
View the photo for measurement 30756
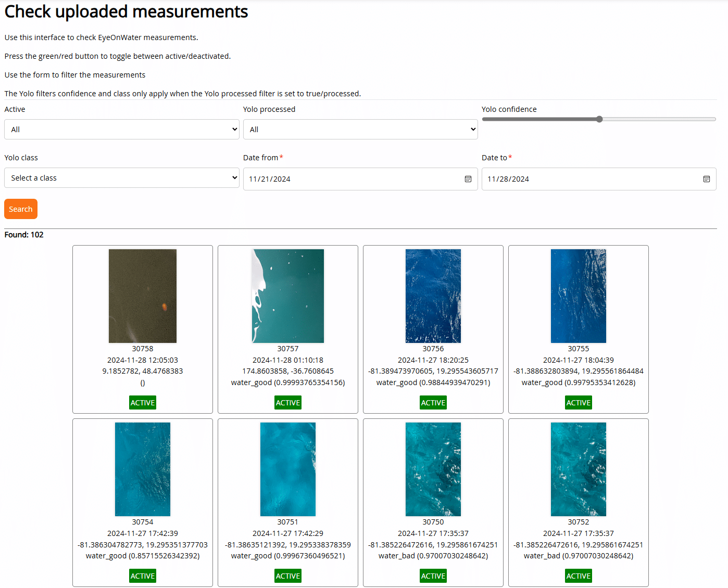point(433,296)
